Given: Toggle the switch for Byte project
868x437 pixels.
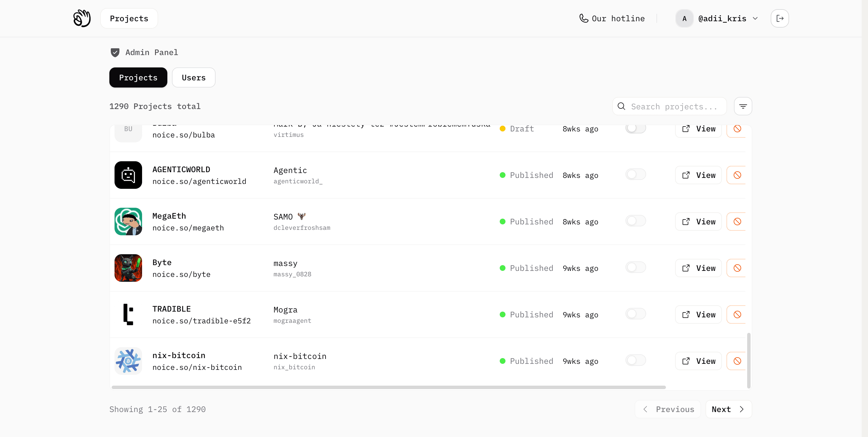Looking at the screenshot, I should [635, 267].
